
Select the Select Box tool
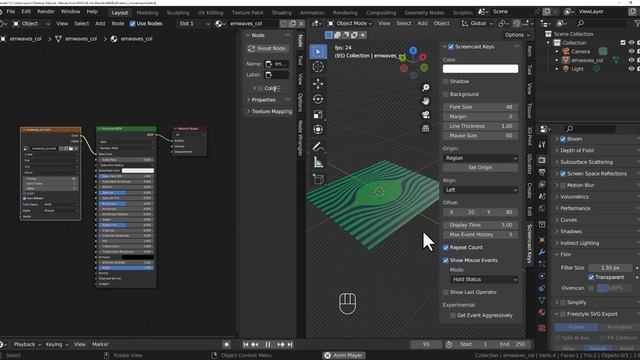318,52
